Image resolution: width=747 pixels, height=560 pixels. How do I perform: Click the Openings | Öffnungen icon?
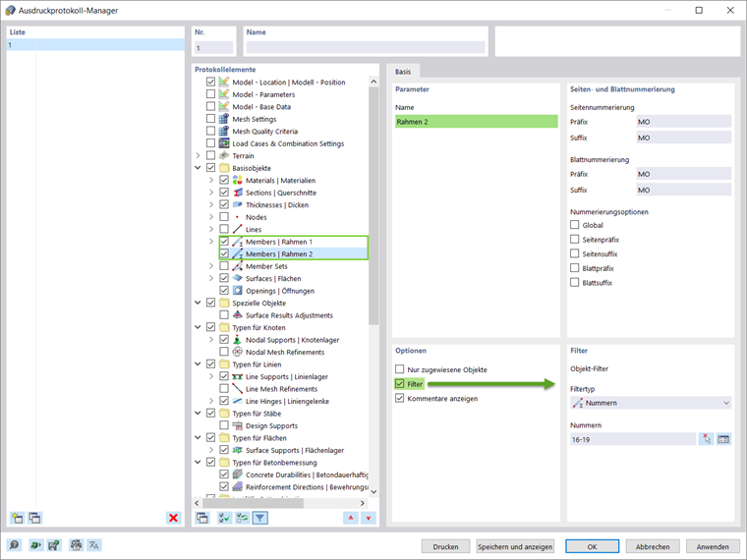click(237, 291)
